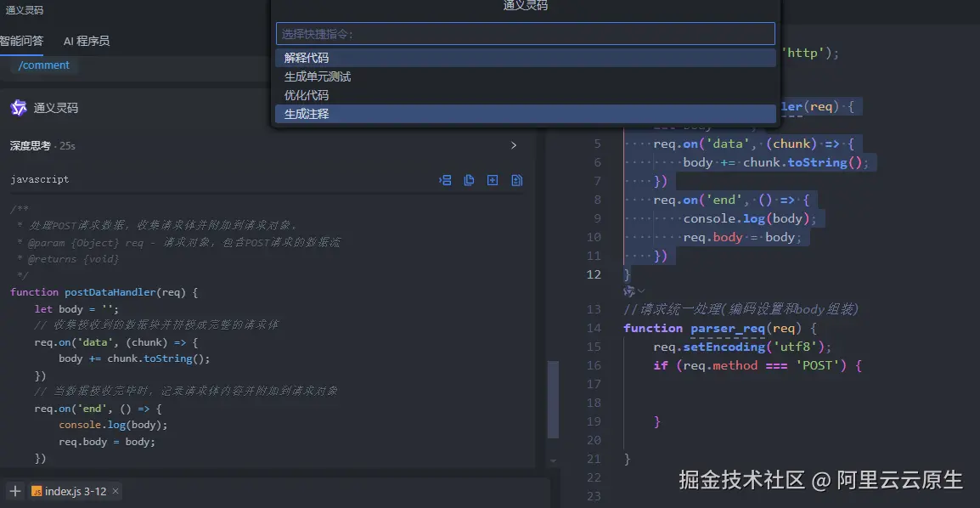Open the dropdown arrow beside inline Tongyi icon
This screenshot has width=980, height=508.
click(x=640, y=291)
